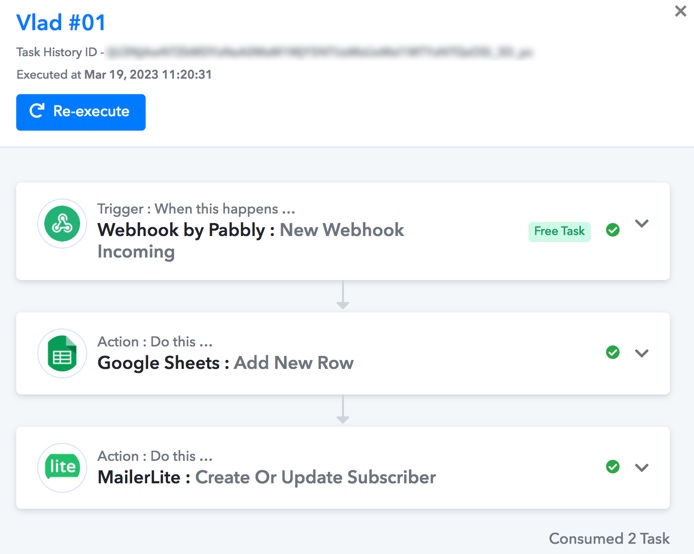The width and height of the screenshot is (694, 554).
Task: Select the MailerLite : Create Or Update Subscriber title
Action: [266, 477]
